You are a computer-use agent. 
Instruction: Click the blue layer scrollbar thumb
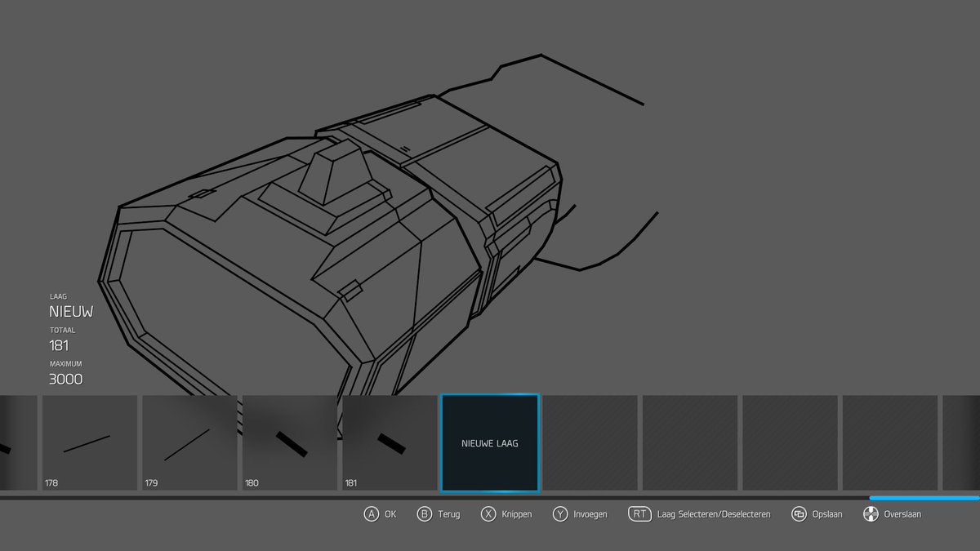point(924,497)
